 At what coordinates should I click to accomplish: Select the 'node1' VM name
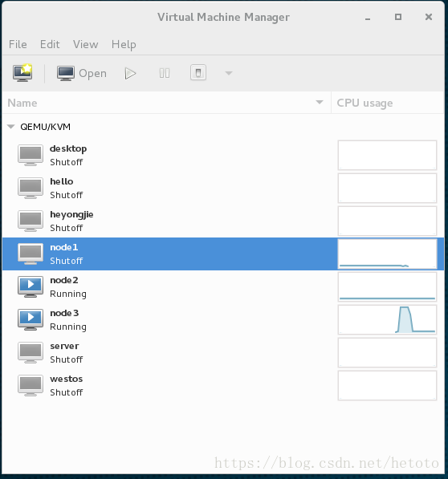click(64, 247)
